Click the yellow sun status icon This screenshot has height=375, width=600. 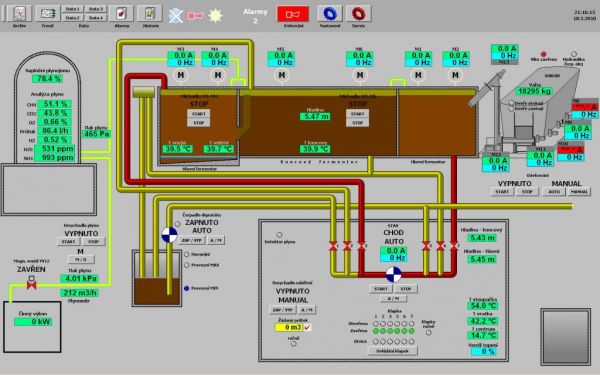215,16
